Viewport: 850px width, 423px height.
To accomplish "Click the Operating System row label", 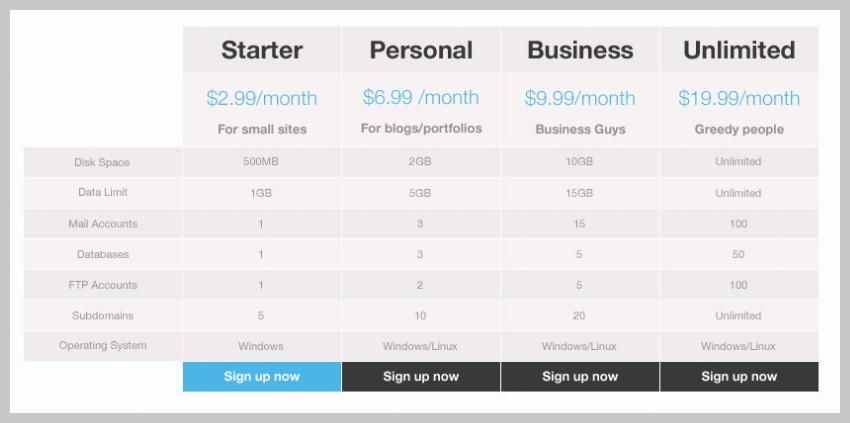I will click(102, 346).
